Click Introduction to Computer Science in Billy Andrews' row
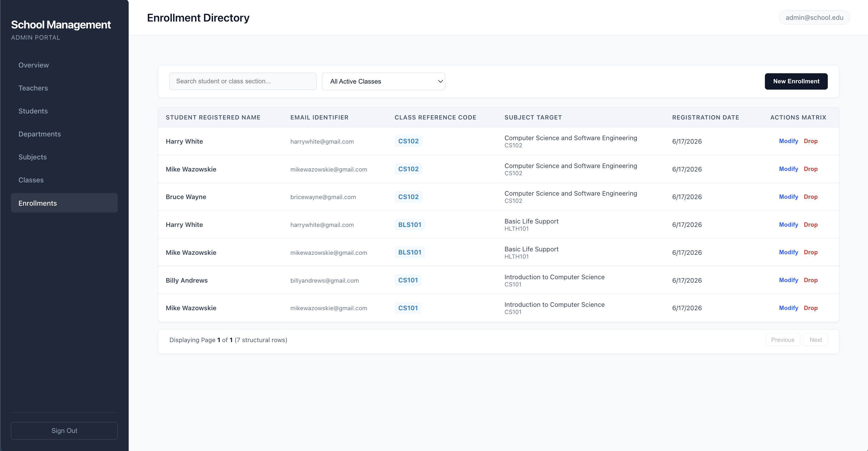 coord(554,277)
